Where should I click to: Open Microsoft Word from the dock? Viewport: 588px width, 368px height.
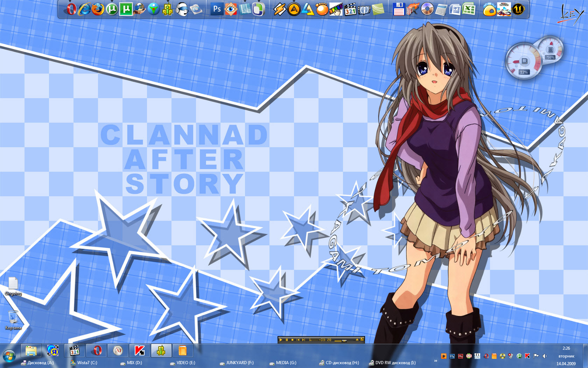455,9
